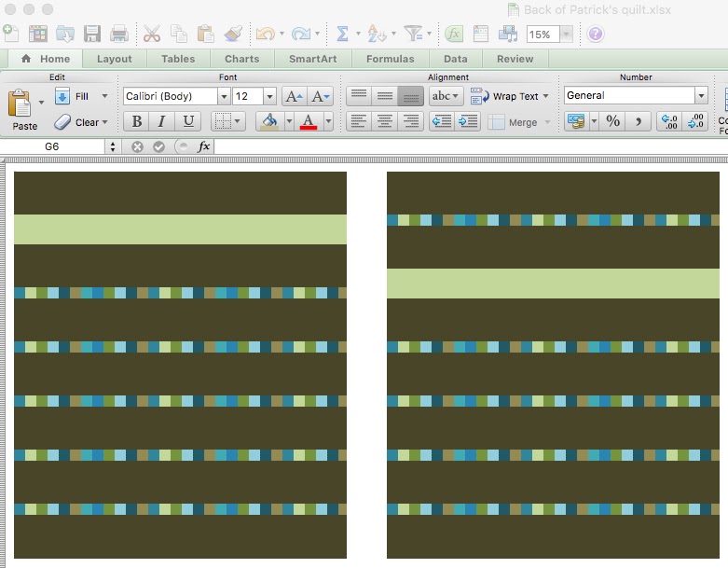
Task: Toggle Italic formatting
Action: tap(161, 121)
